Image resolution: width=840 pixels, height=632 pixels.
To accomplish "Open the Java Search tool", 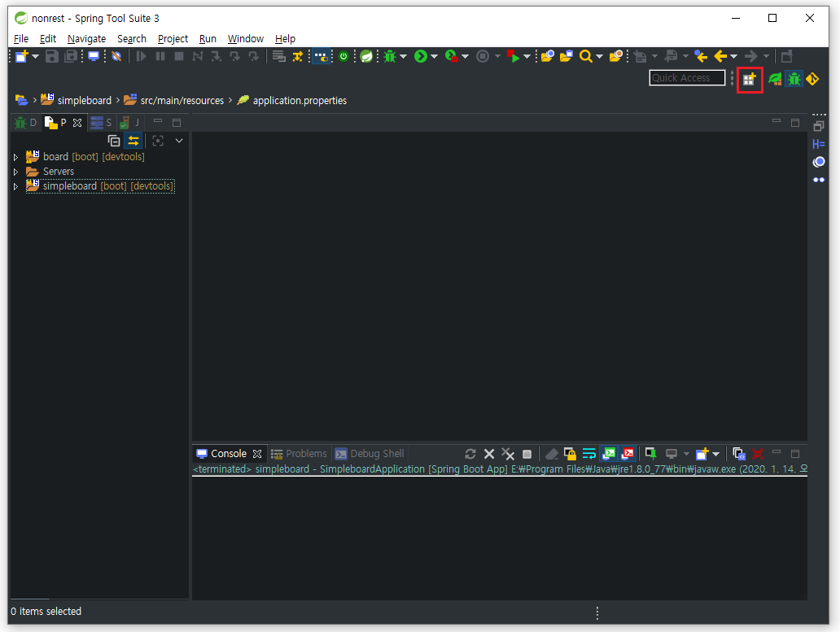I will (x=585, y=56).
